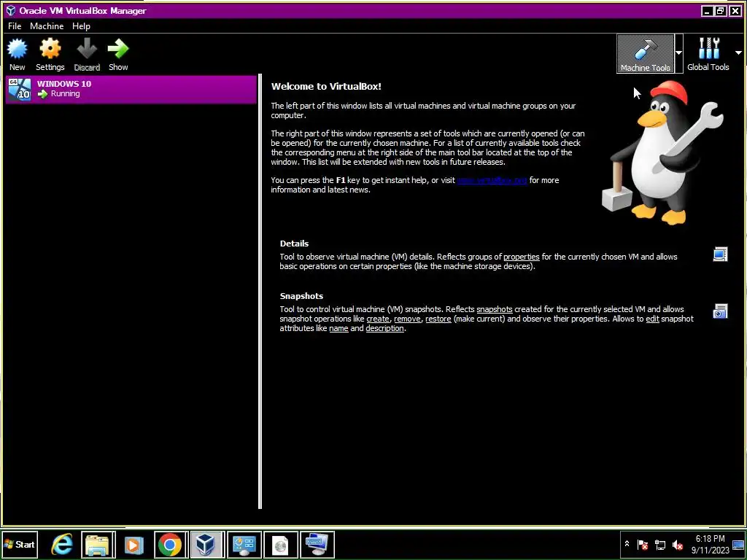Click the underlined snapshots link
The height and width of the screenshot is (560, 747).
click(495, 309)
